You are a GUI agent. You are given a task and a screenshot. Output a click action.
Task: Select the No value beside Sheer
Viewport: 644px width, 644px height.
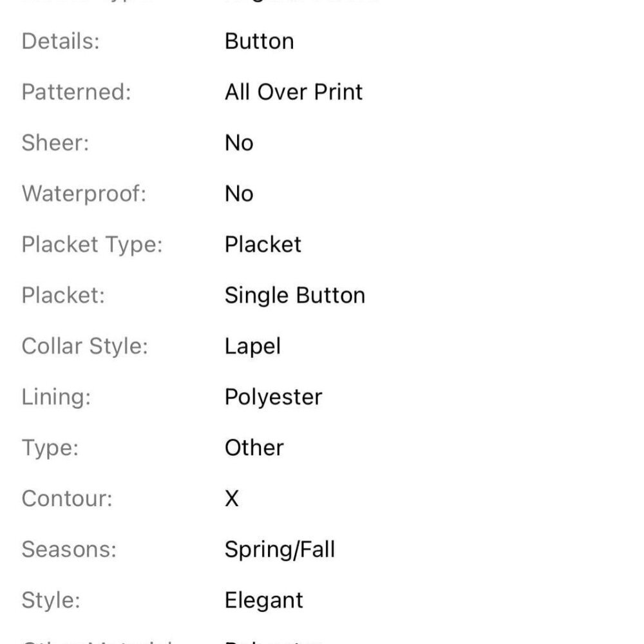point(239,143)
